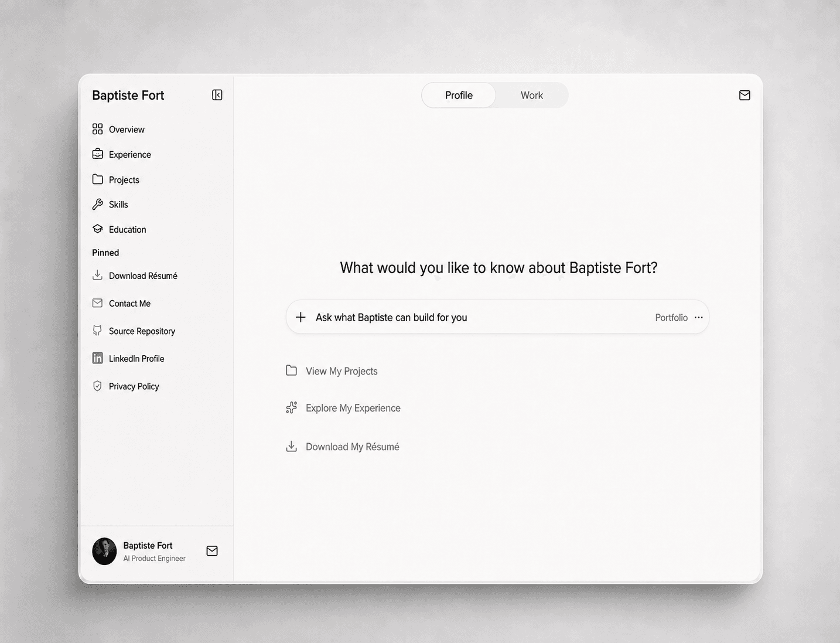
Task: Click the Projects folder icon in the sidebar
Action: pos(98,179)
